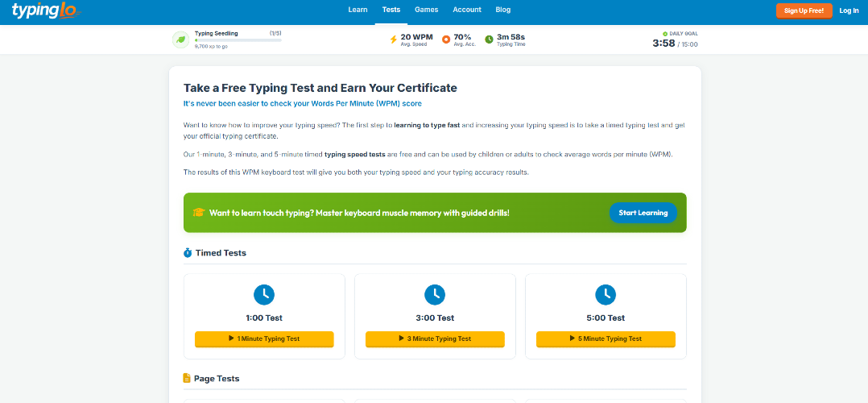Click the (1/5) level counter
The width and height of the screenshot is (868, 403).
click(275, 33)
